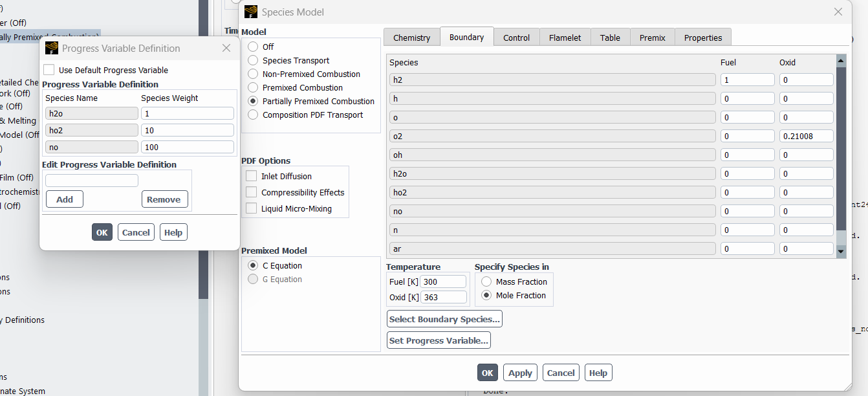Click Apply in the Species Model dialog
The width and height of the screenshot is (868, 396).
520,373
